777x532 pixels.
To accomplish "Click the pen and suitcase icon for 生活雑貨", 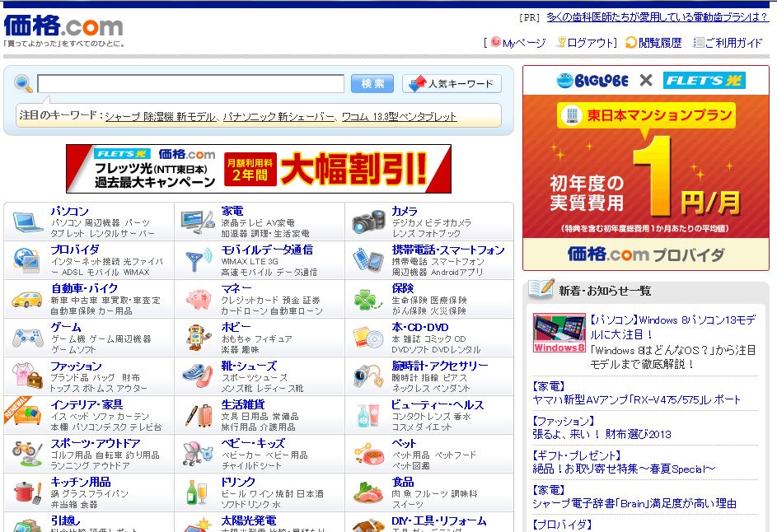I will pos(199,415).
